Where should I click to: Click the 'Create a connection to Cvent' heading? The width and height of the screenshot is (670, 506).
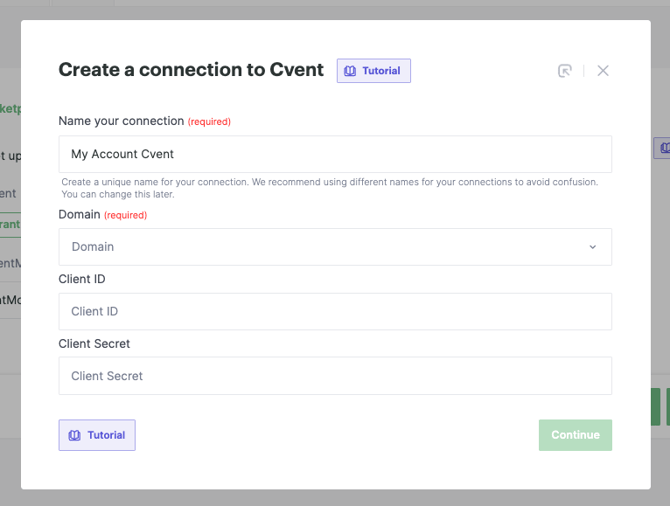pyautogui.click(x=191, y=70)
